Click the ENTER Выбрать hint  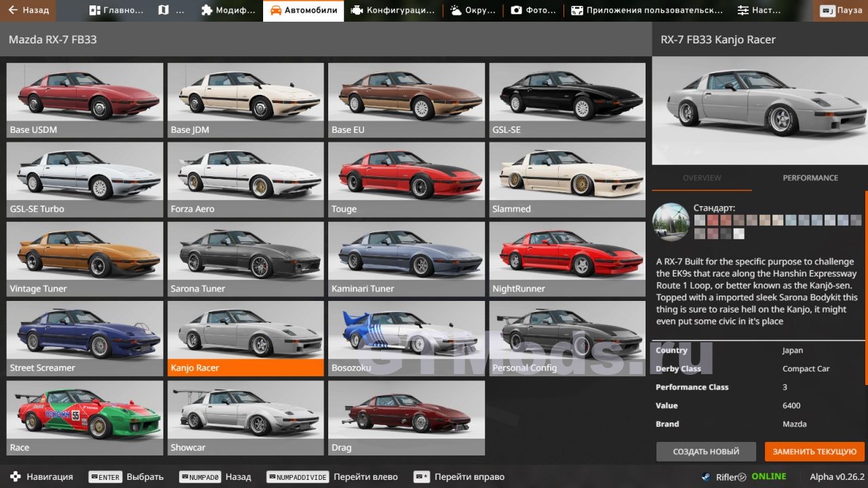pos(126,476)
